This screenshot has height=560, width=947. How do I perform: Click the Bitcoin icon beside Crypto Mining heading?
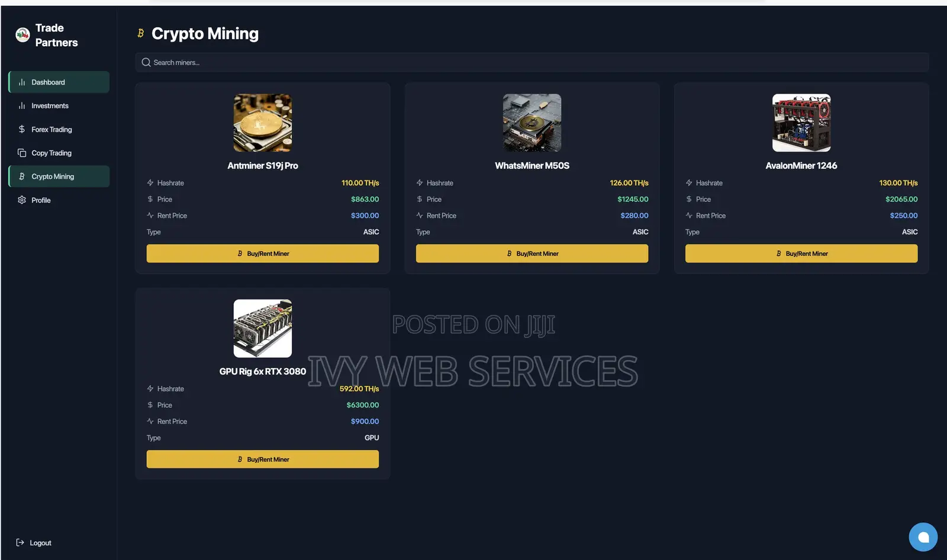(x=140, y=33)
